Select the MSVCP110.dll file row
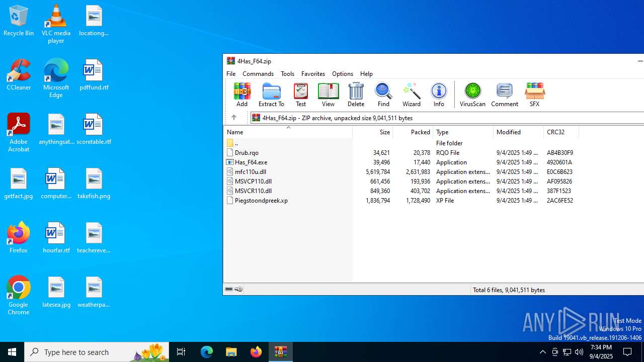This screenshot has width=644, height=362. click(401, 182)
